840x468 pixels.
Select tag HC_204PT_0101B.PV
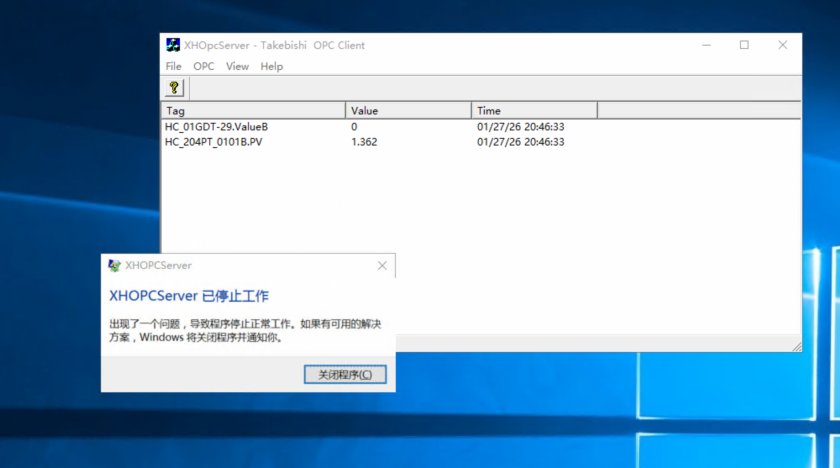tap(214, 142)
